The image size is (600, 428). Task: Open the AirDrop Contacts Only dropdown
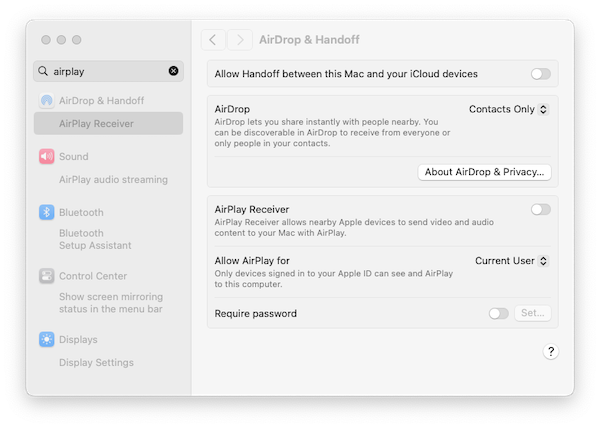point(508,109)
